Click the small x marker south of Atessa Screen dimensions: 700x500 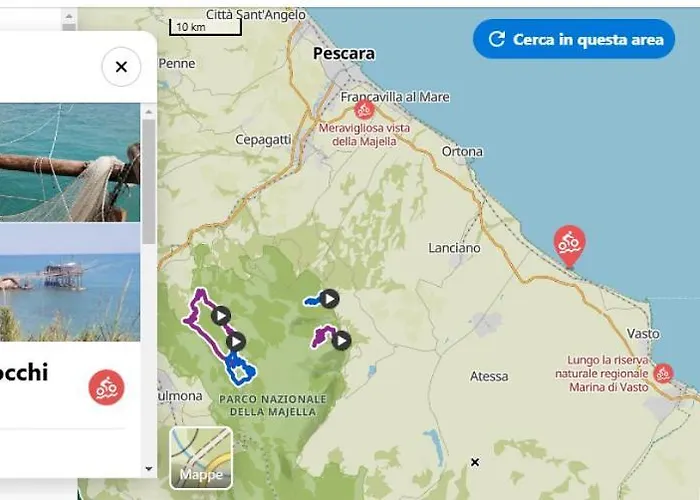point(475,462)
